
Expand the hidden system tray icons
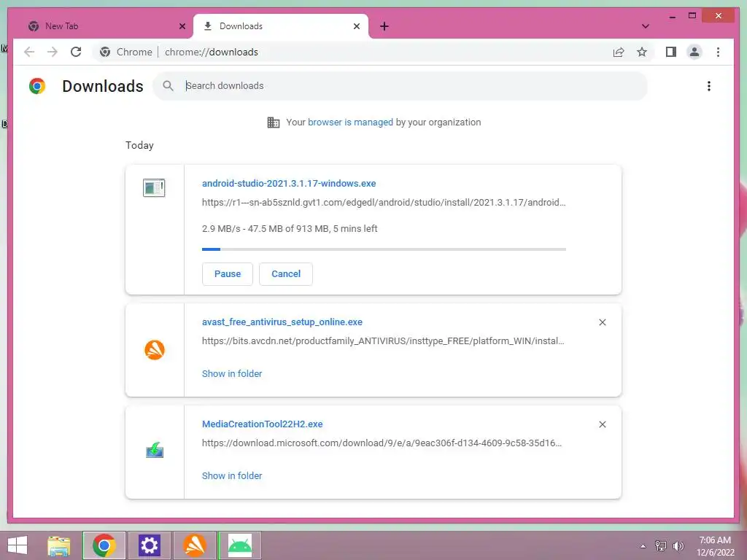(643, 546)
